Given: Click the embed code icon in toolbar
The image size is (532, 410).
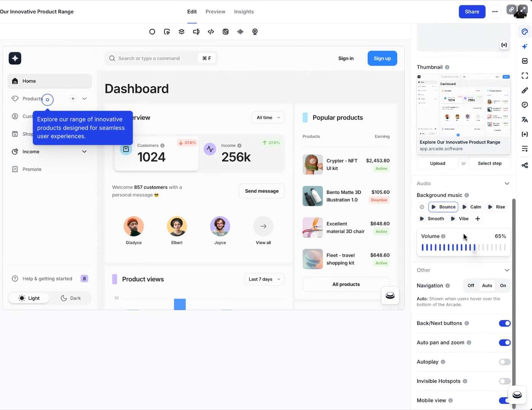Looking at the screenshot, I should tap(211, 32).
